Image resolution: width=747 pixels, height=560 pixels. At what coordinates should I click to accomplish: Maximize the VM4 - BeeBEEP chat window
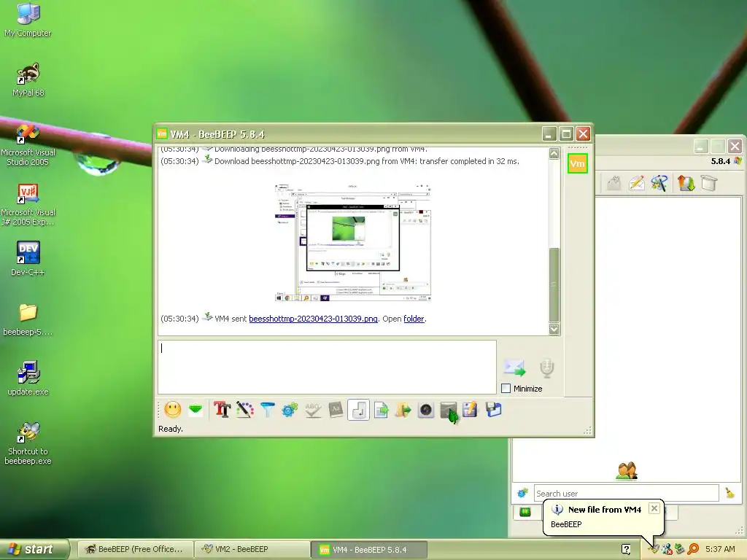coord(566,134)
